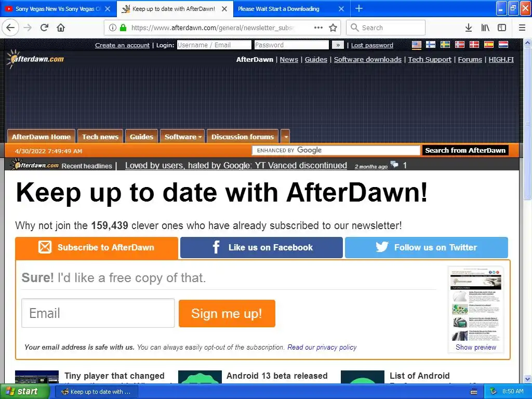
Task: Click the page scrollbar down arrow
Action: click(528, 379)
